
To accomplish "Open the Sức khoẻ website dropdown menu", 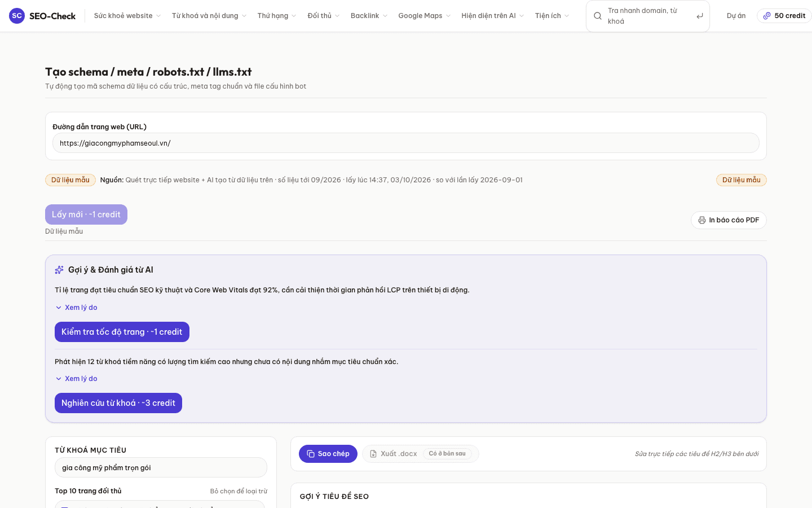I will coord(127,16).
